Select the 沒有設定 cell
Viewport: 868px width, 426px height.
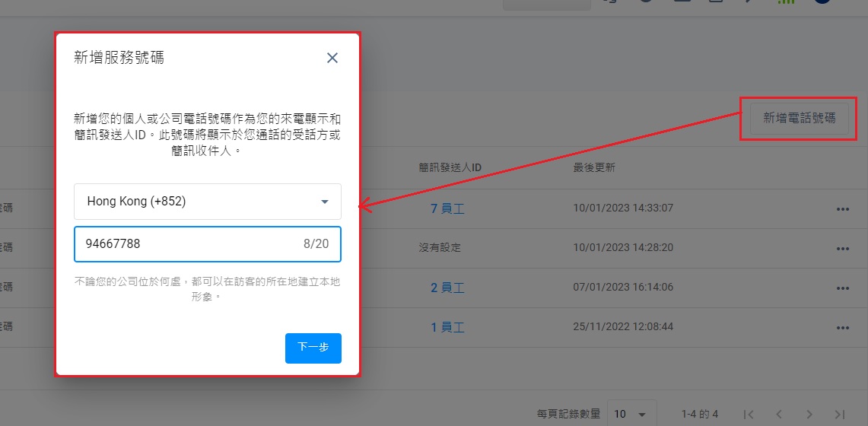pos(440,248)
